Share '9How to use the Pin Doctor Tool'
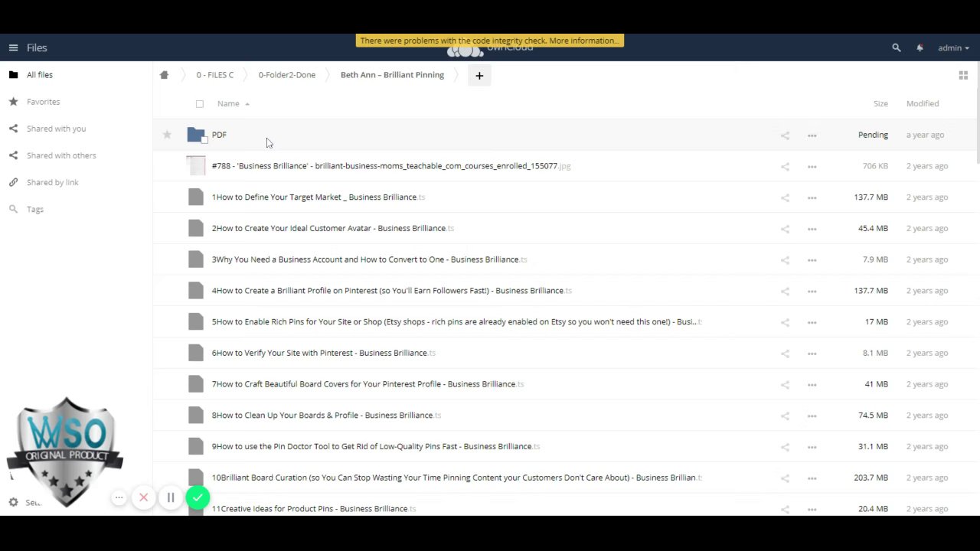Screen dimensions: 980x551 coord(785,447)
